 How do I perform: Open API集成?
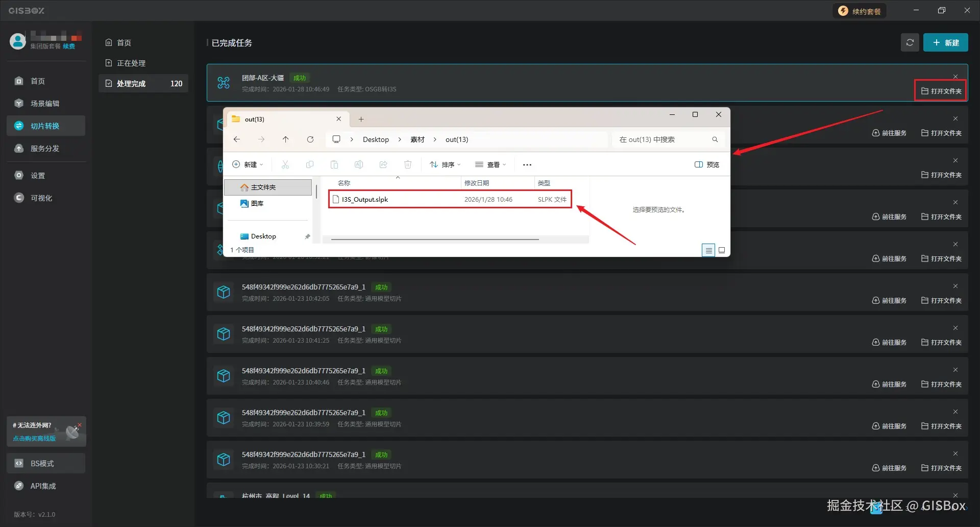[x=46, y=486]
